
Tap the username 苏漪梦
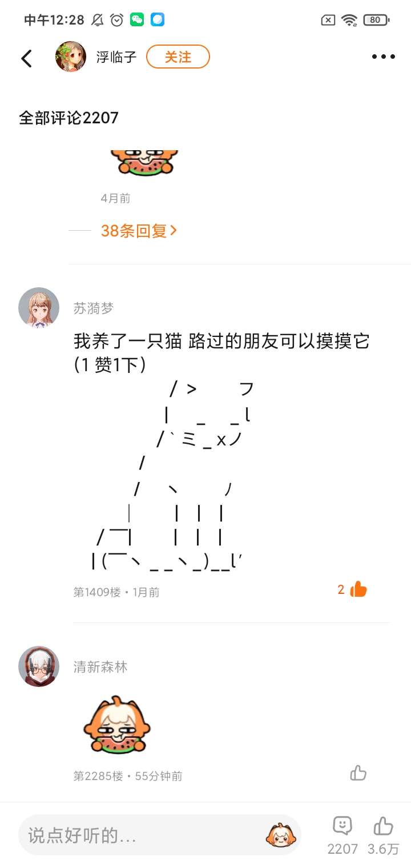[94, 308]
